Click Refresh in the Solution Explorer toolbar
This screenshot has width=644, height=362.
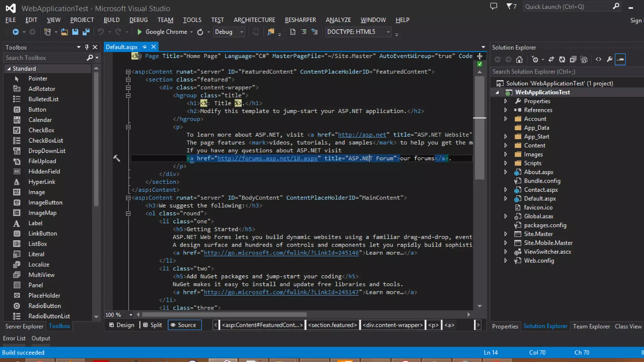point(562,59)
